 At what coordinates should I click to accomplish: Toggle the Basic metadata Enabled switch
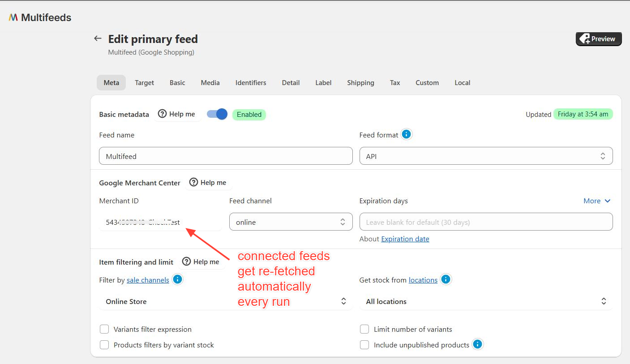pyautogui.click(x=217, y=114)
